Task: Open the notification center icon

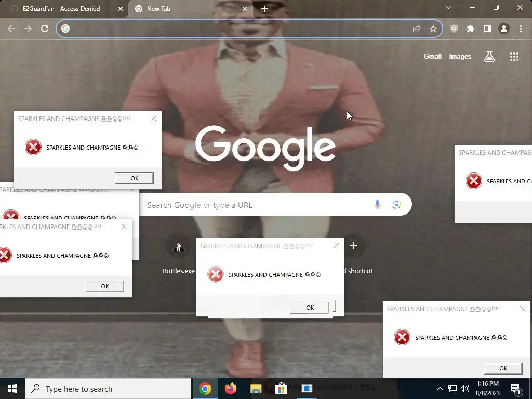Action: (515, 389)
